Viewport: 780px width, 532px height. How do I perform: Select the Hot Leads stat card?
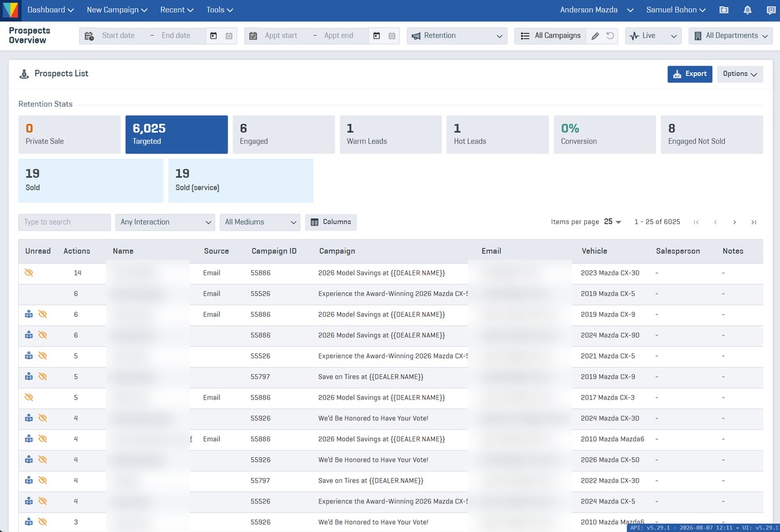point(497,134)
